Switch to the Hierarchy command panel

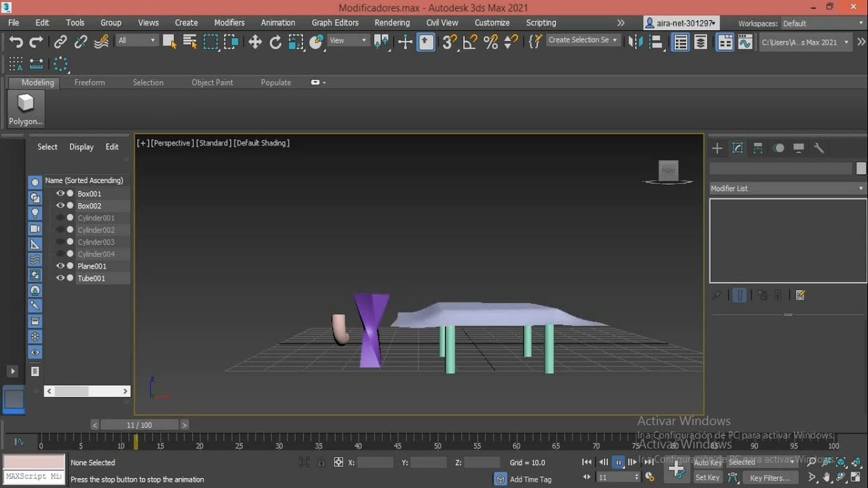(758, 148)
